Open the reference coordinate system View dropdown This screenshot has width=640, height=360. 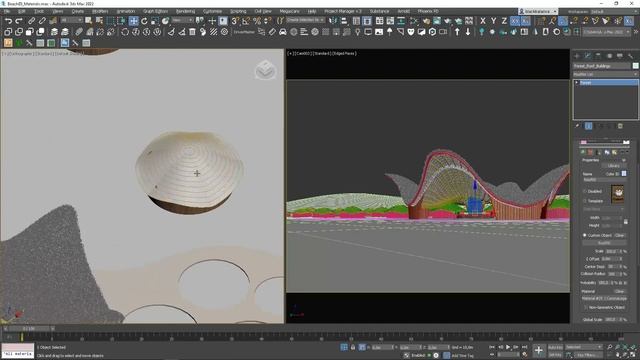coord(182,20)
